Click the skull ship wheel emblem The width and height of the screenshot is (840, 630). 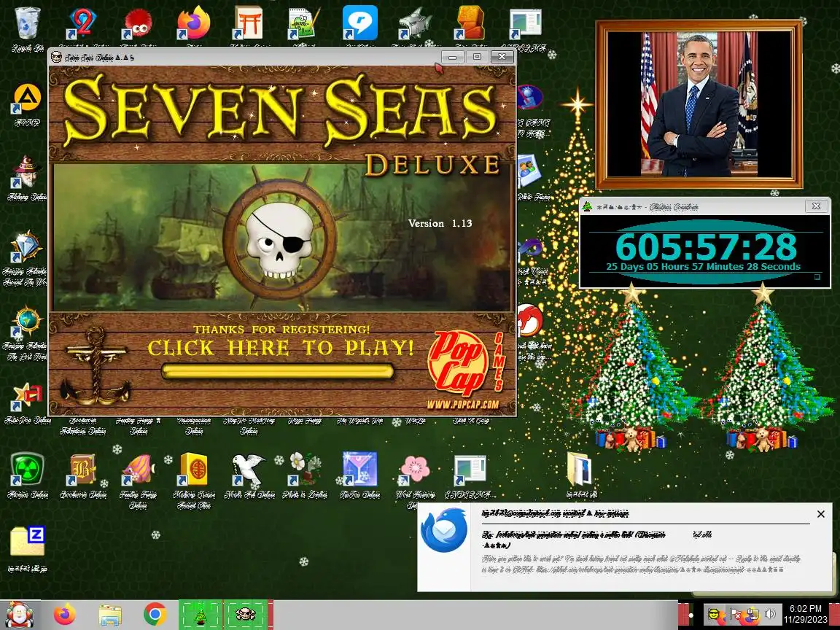[x=280, y=239]
